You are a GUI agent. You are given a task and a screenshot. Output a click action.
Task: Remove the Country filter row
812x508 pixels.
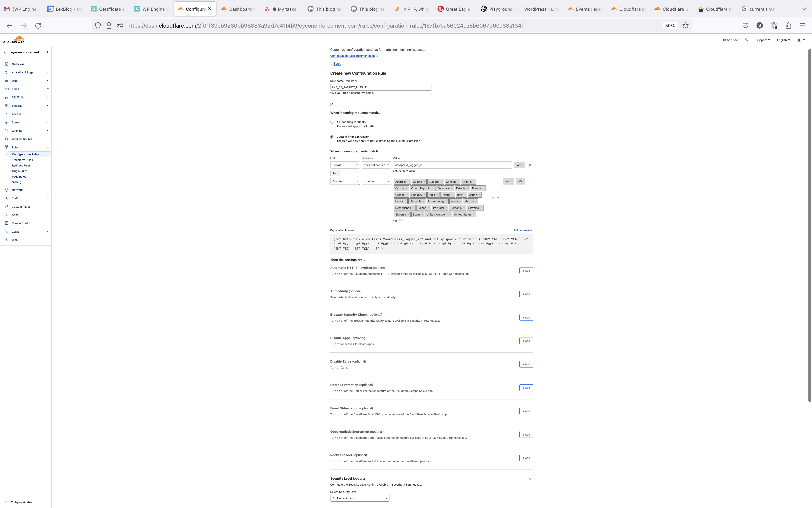530,181
